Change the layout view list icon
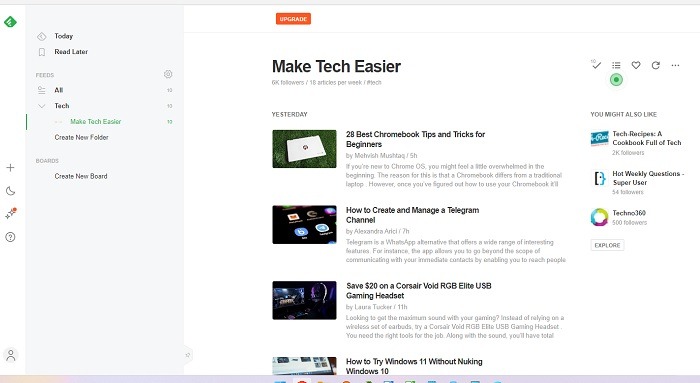Screen dimensions: 700x383 (616, 65)
